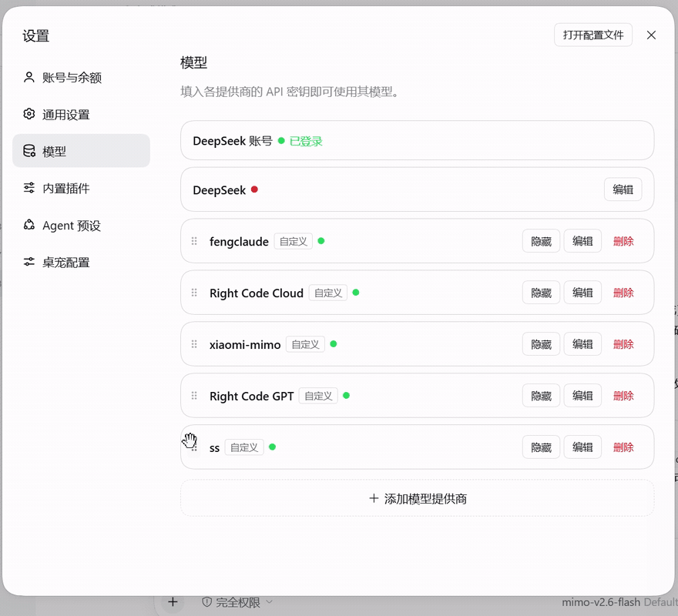Close the settings dialog
678x616 pixels.
[651, 35]
